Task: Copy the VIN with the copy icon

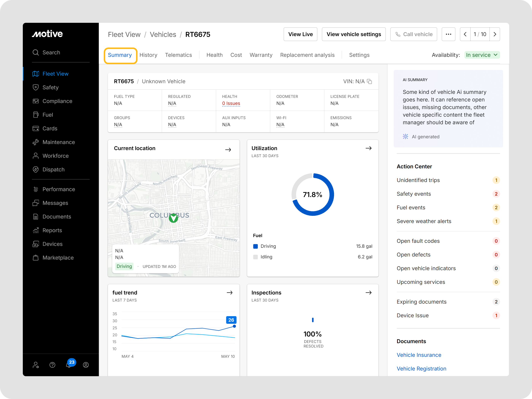Action: 369,82
